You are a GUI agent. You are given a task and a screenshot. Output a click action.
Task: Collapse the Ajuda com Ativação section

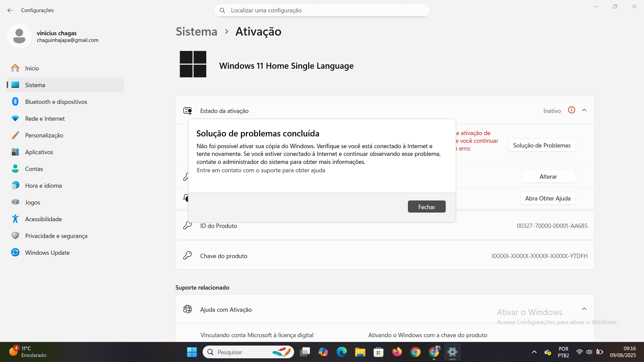584,309
